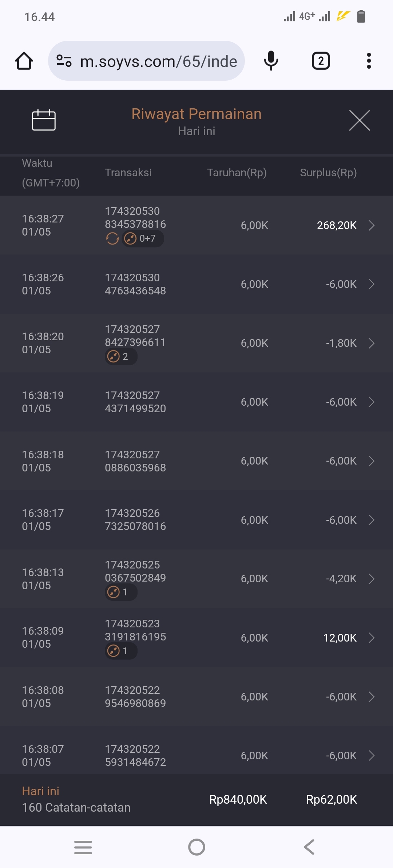
Task: Open the browser tab switcher showing 2
Action: 321,61
